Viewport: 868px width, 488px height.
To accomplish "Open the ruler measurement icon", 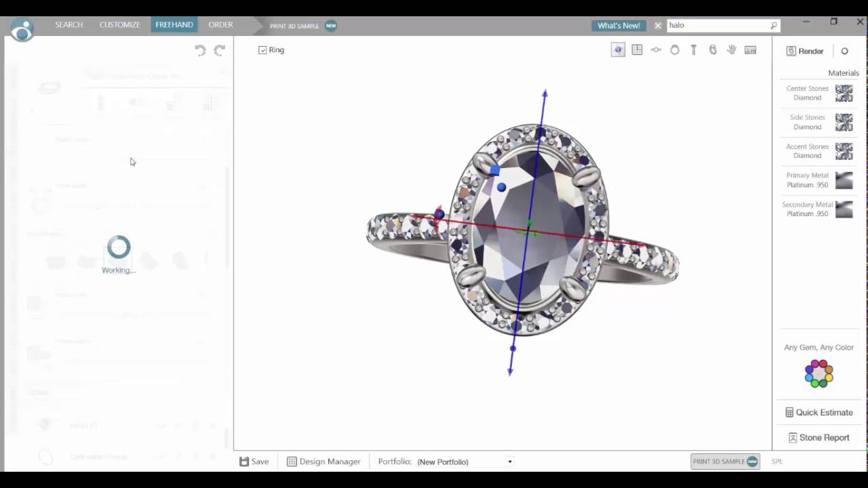I will coord(751,50).
